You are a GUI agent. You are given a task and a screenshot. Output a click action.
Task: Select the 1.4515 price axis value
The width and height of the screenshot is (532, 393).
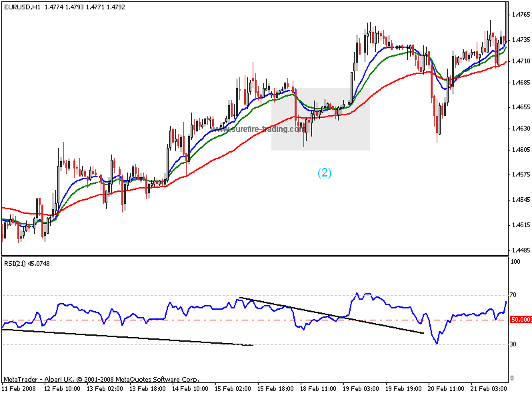pos(521,225)
